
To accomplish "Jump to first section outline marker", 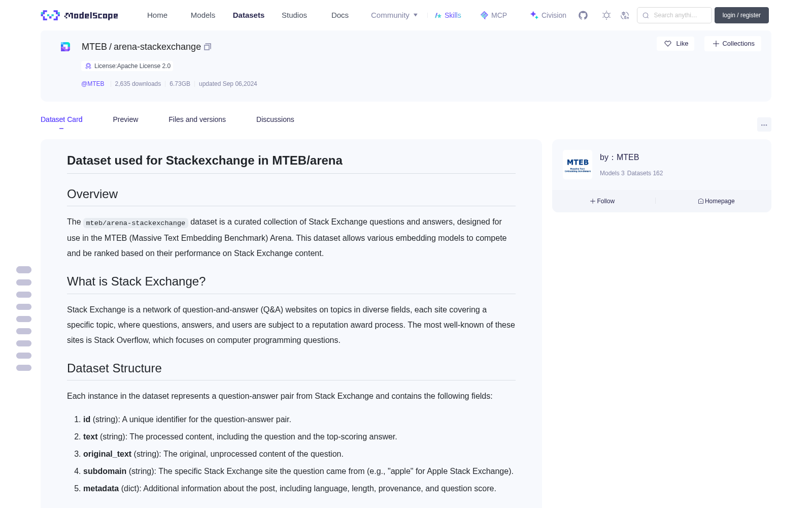I will [24, 270].
